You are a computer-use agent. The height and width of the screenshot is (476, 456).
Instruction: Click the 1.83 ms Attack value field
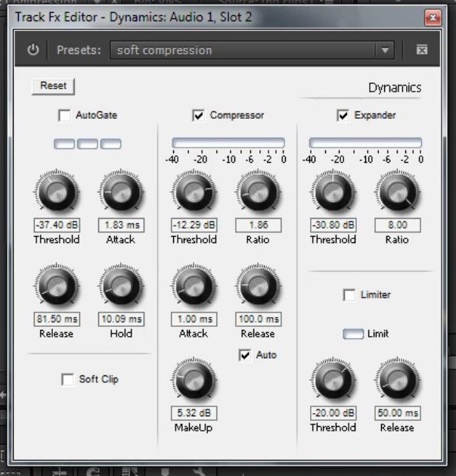click(x=121, y=225)
